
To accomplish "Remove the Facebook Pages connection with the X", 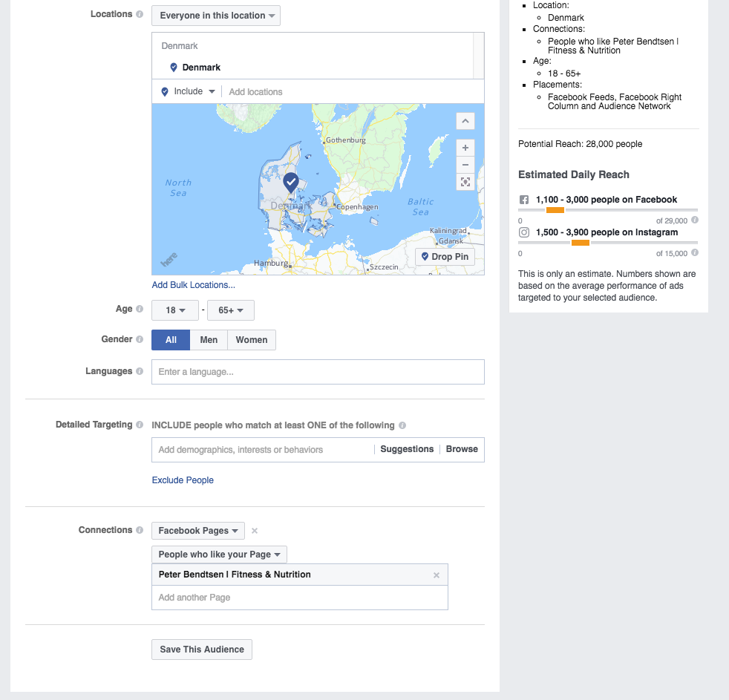I will tap(255, 531).
